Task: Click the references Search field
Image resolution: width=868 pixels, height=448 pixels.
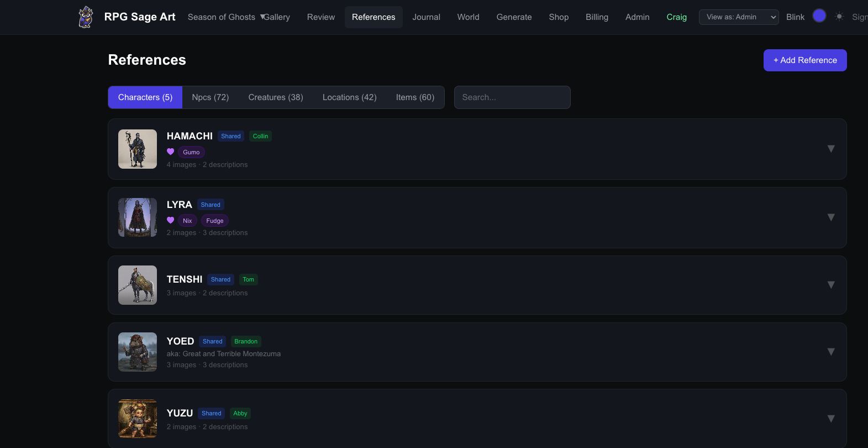Action: [x=512, y=97]
